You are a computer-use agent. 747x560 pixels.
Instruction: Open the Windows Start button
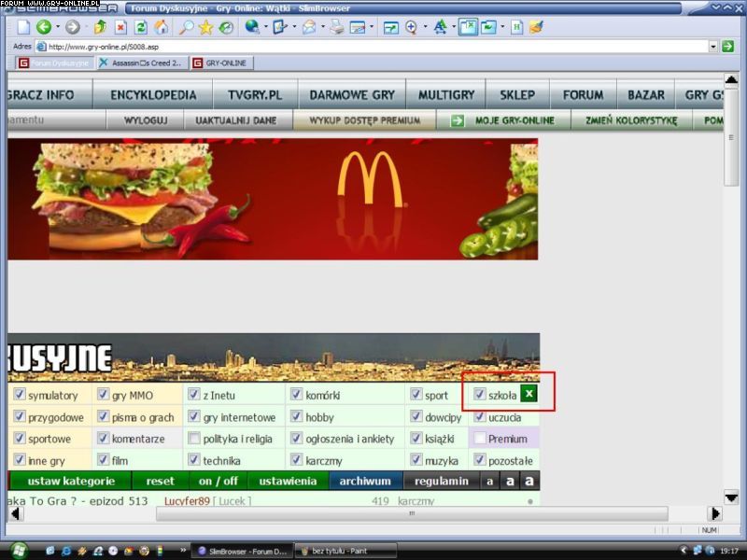(19, 550)
